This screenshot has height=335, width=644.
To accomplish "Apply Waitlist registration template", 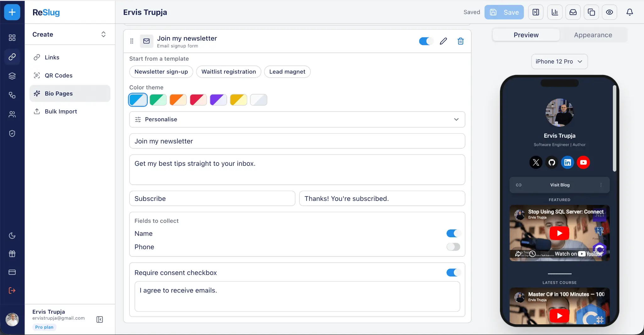I will click(229, 72).
